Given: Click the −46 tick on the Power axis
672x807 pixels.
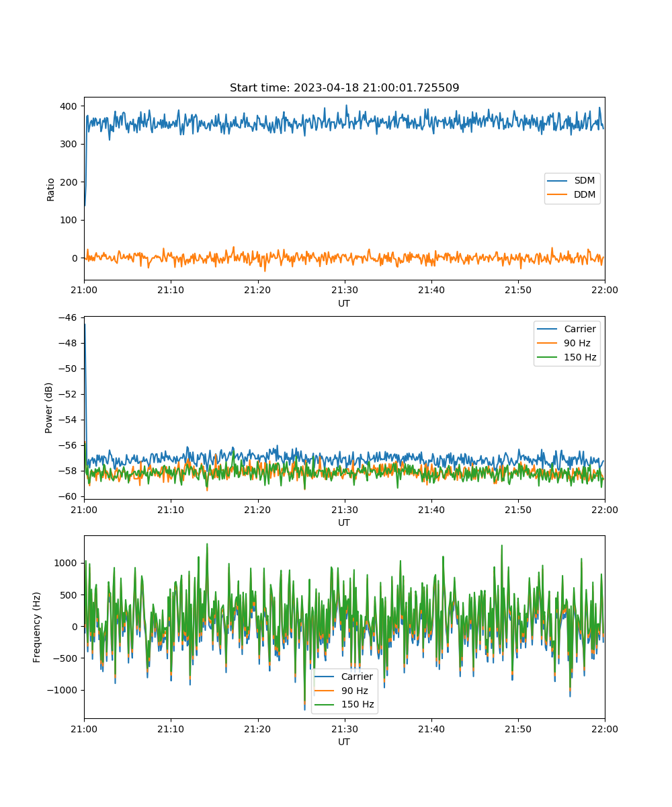Looking at the screenshot, I should pyautogui.click(x=71, y=317).
